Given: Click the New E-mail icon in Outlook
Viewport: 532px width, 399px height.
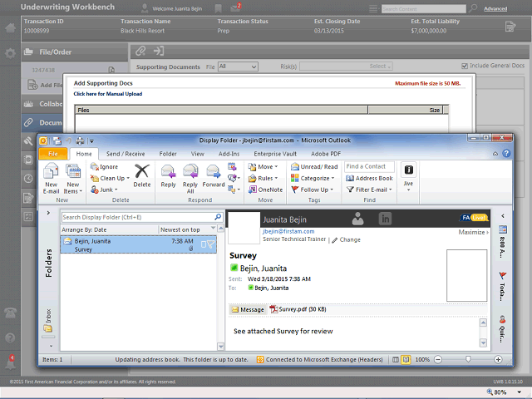Looking at the screenshot, I should (x=51, y=178).
